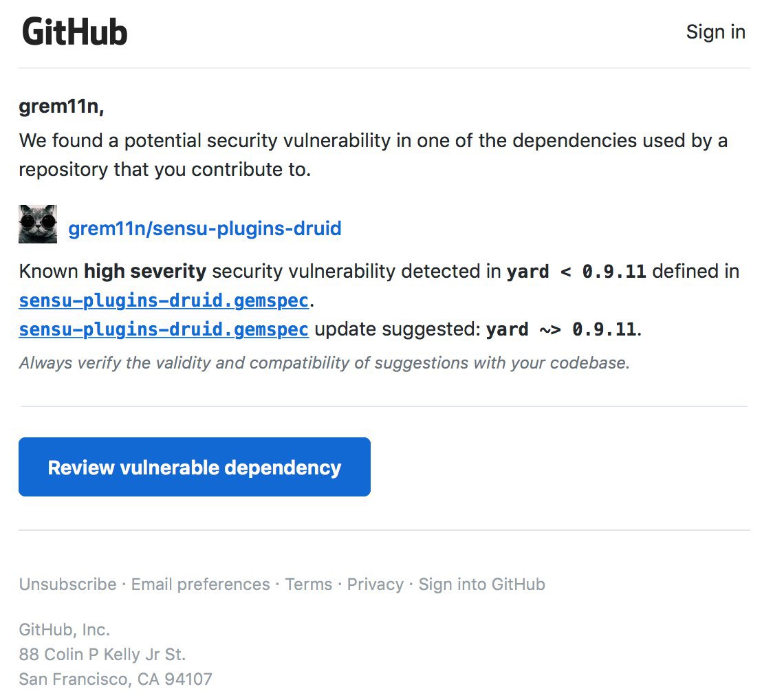This screenshot has width=773, height=700.
Task: Click the 'San Francisco, CA 94107' address line
Action: coord(116,679)
